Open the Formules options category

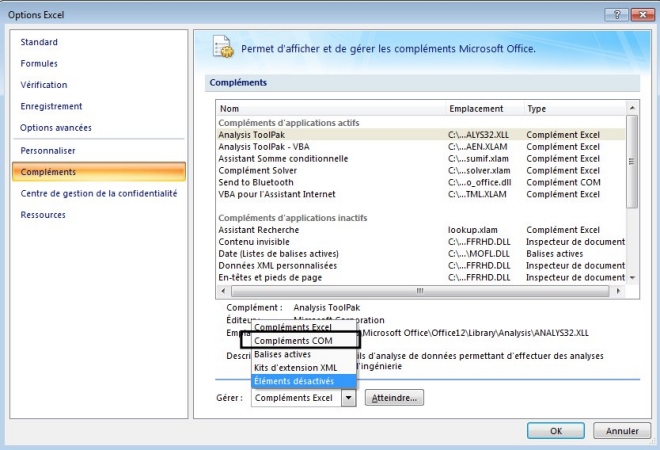point(39,64)
